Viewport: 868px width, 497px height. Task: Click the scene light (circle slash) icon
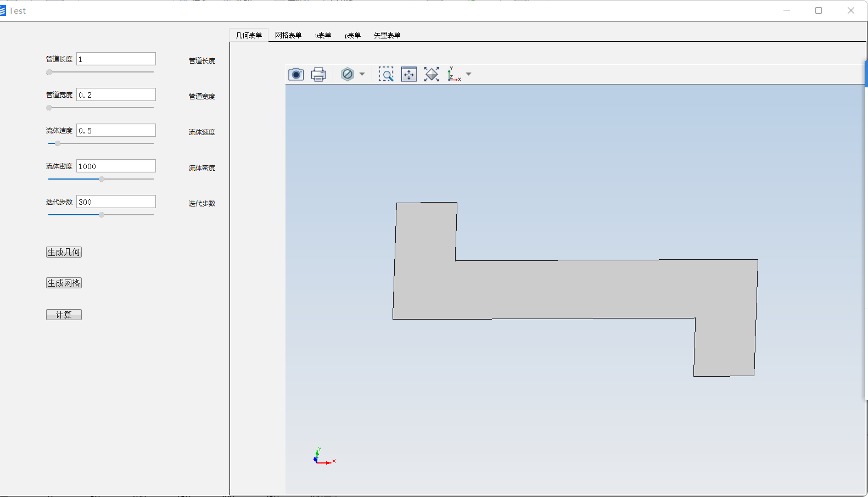click(348, 74)
